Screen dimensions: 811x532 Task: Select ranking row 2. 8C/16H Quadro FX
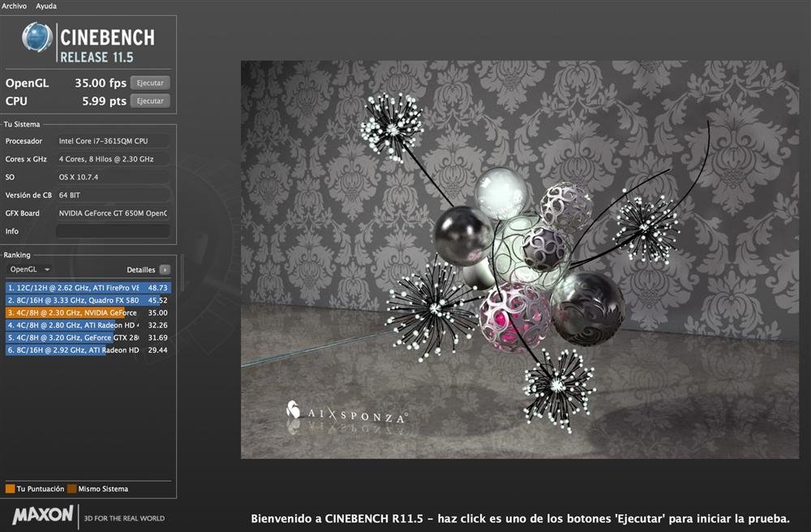click(88, 300)
